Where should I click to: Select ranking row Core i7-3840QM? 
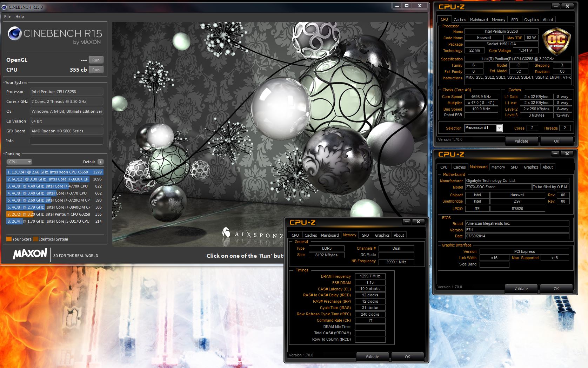click(x=54, y=207)
